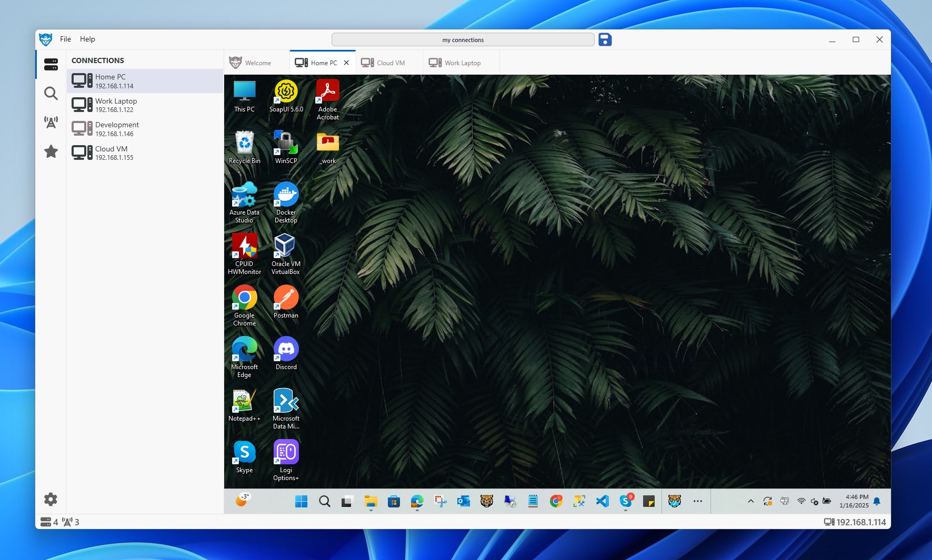Viewport: 932px width, 560px height.
Task: Open the taskbar overflow ellipsis menu
Action: pyautogui.click(x=698, y=501)
